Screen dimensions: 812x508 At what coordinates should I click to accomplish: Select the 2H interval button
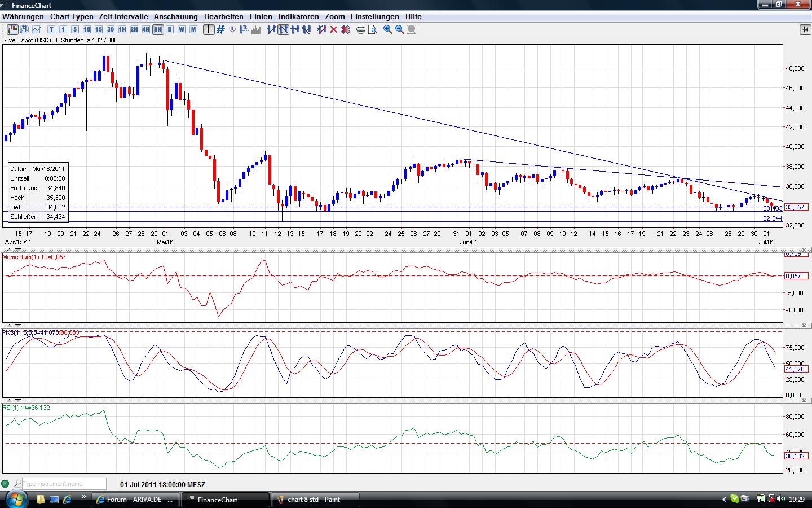pos(134,29)
